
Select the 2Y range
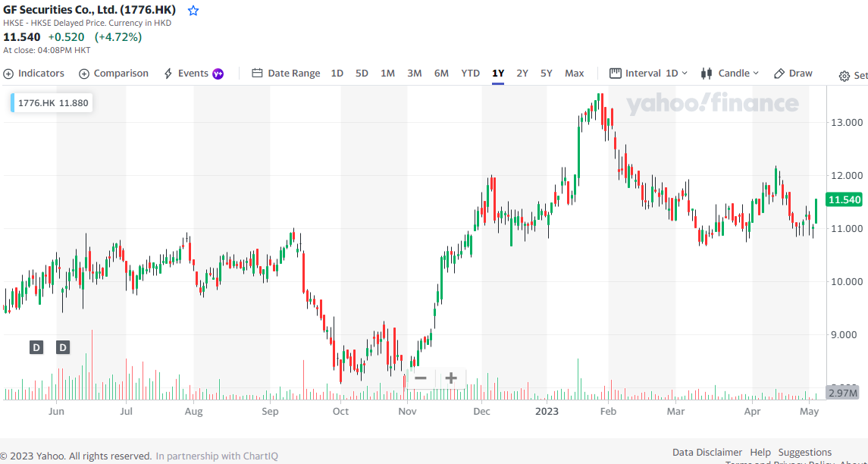coord(522,73)
